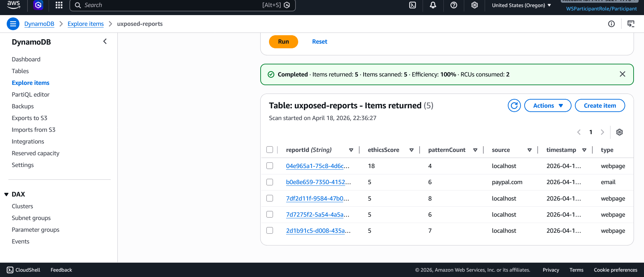Refresh the table items

[514, 106]
